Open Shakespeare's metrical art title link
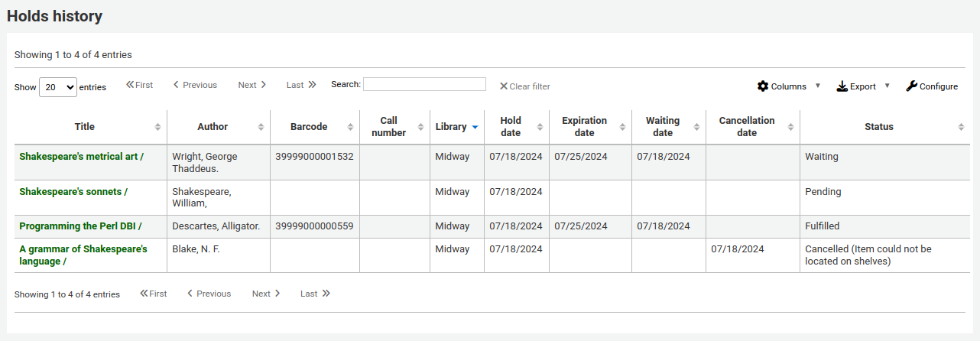Viewport: 980px width, 341px height. click(81, 157)
